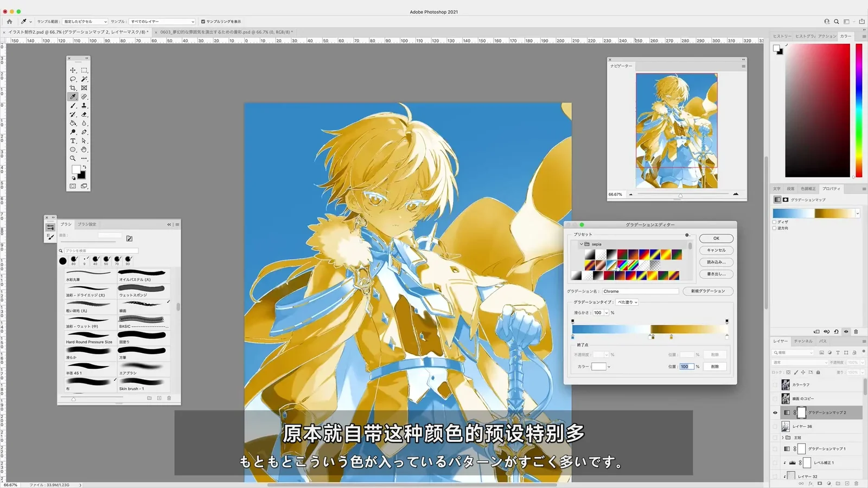Collapse the sepia preset folder

581,245
